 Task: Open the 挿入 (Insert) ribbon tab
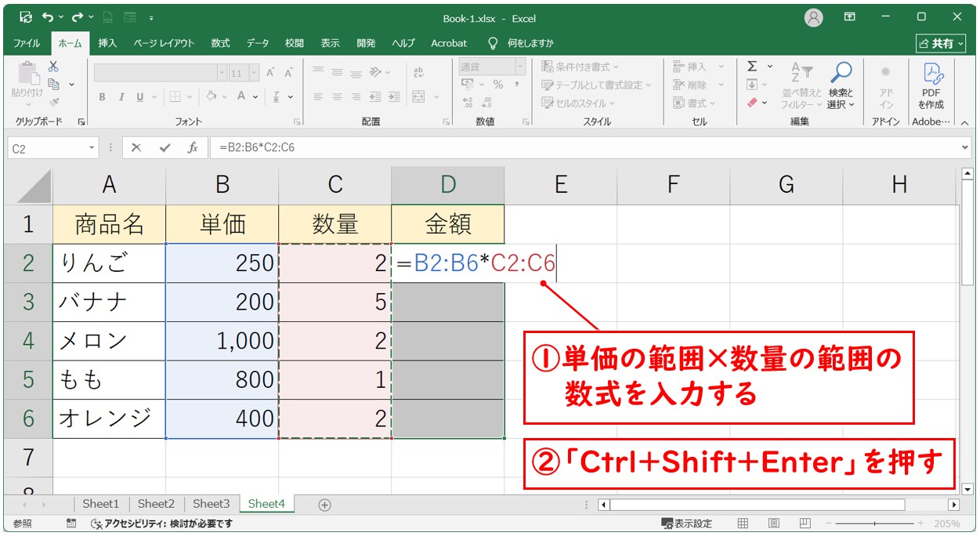[x=107, y=43]
